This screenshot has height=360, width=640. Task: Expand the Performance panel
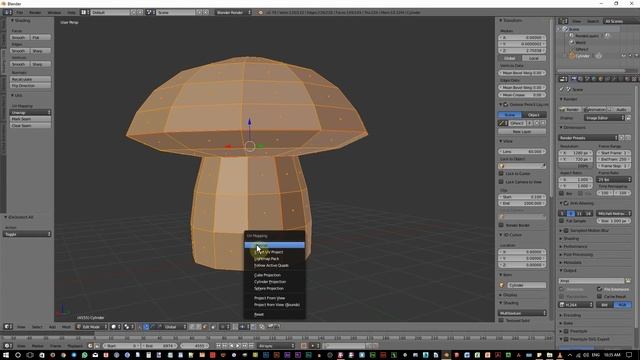(x=575, y=247)
